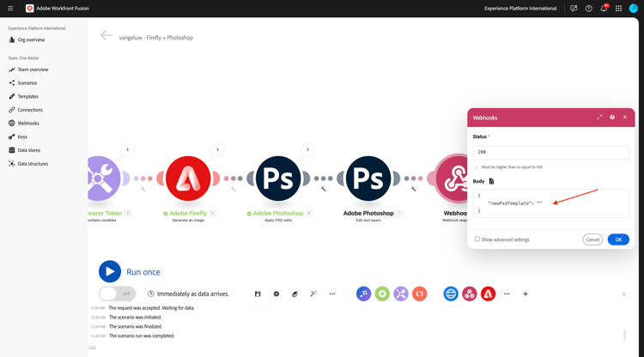The image size is (644, 357).
Task: Click the wrench between Photoshop and Webhook modules
Action: coord(414,189)
